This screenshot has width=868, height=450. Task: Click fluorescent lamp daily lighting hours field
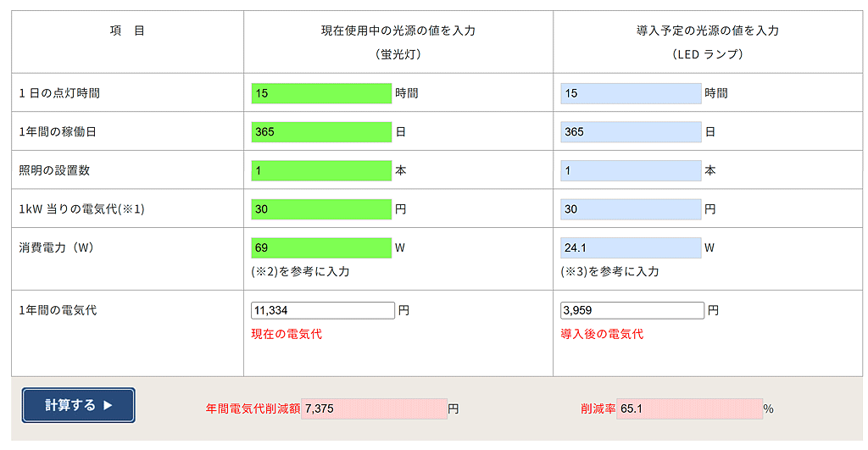(321, 93)
